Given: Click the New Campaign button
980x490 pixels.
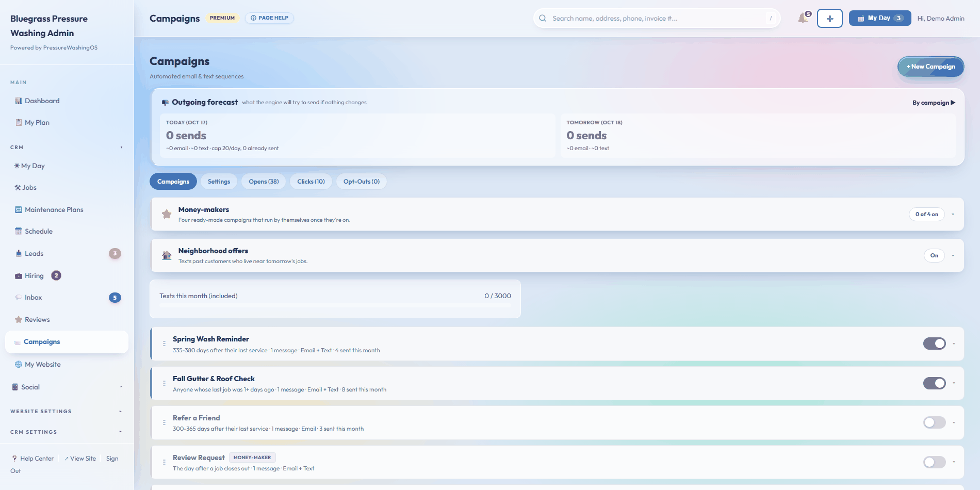Looking at the screenshot, I should coord(930,67).
